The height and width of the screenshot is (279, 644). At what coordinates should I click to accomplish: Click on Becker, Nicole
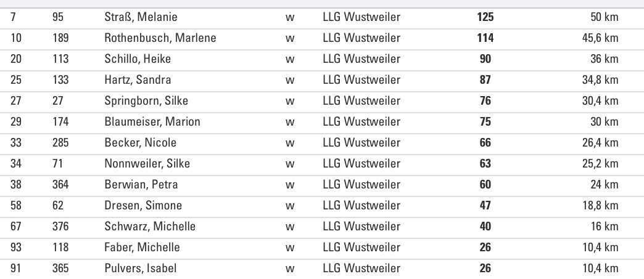click(141, 143)
